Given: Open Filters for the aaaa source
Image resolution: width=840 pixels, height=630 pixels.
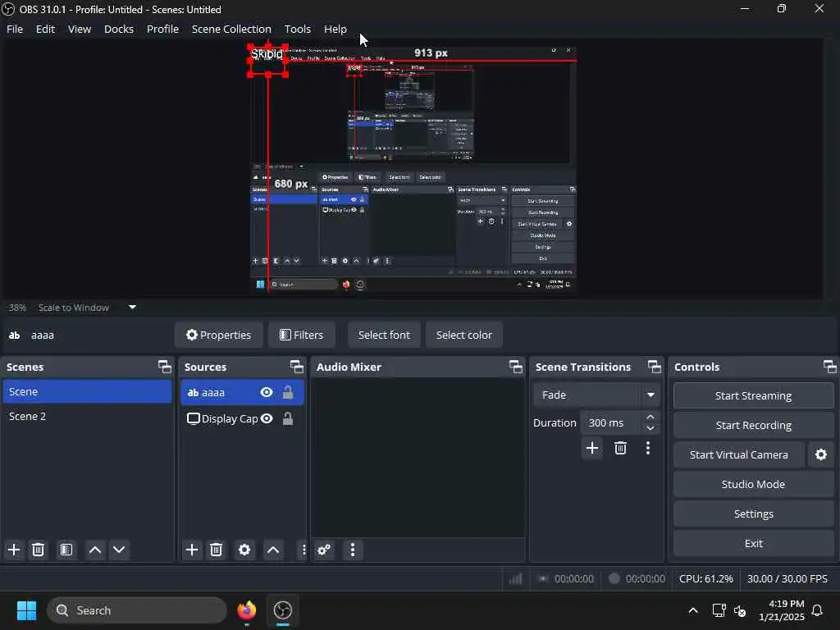Looking at the screenshot, I should pos(302,335).
